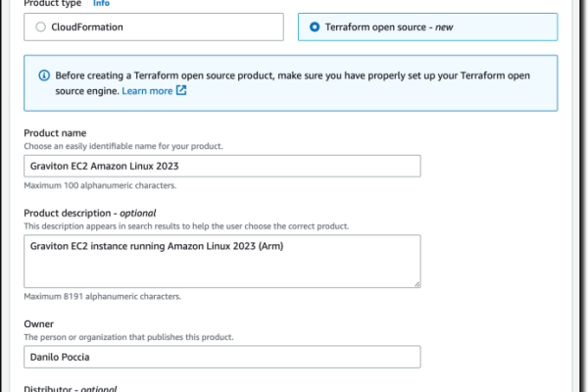Image resolution: width=588 pixels, height=392 pixels.
Task: Open the Learn more link
Action: click(147, 91)
